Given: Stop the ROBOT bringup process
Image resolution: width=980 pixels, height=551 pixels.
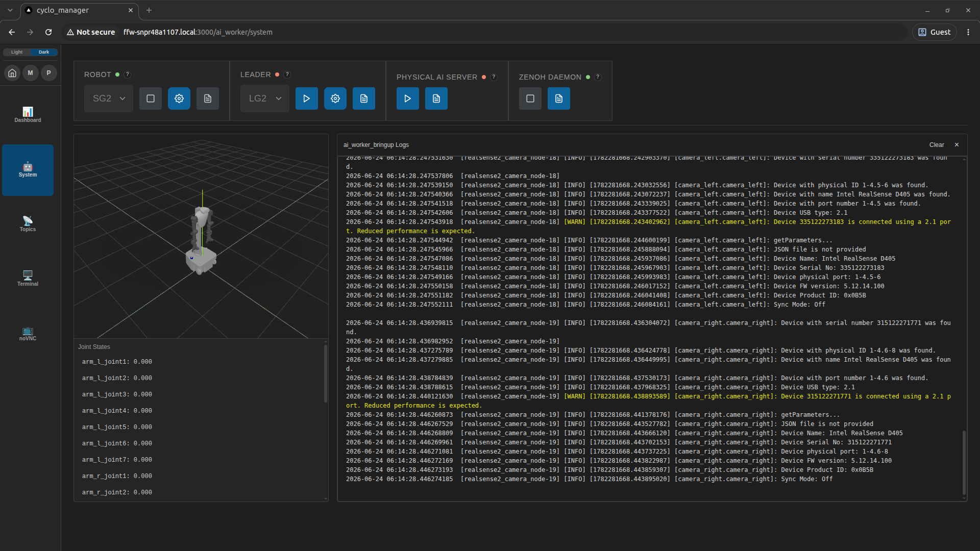Looking at the screenshot, I should [151, 98].
